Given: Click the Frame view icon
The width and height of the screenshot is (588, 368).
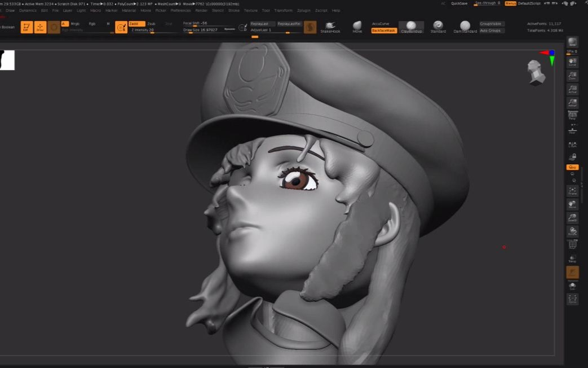Looking at the screenshot, I should click(572, 191).
